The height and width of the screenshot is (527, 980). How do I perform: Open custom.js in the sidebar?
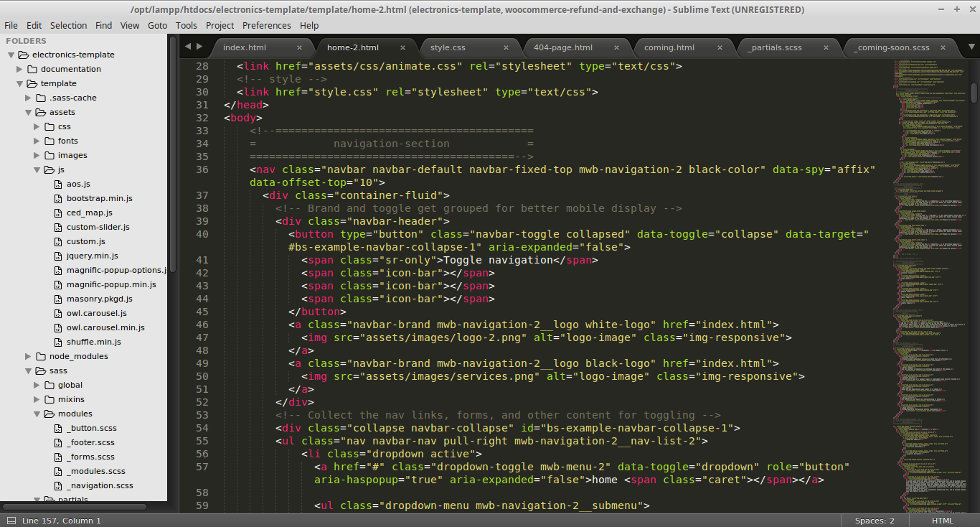tap(86, 241)
